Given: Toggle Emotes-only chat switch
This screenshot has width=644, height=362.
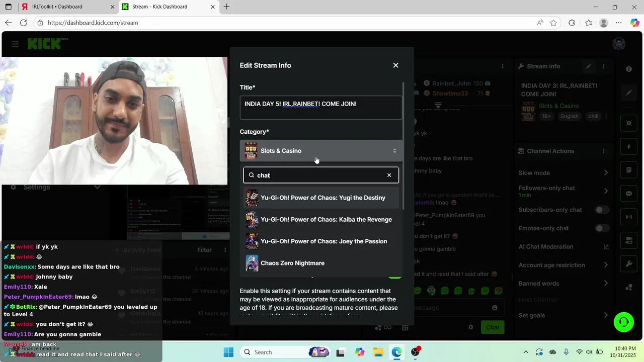Looking at the screenshot, I should 602,228.
